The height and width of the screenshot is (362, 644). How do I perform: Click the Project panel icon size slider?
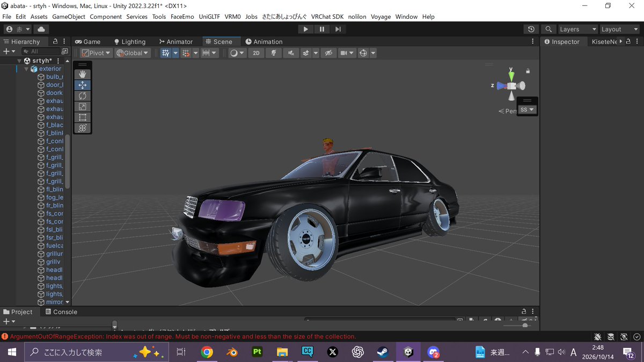pos(516,325)
